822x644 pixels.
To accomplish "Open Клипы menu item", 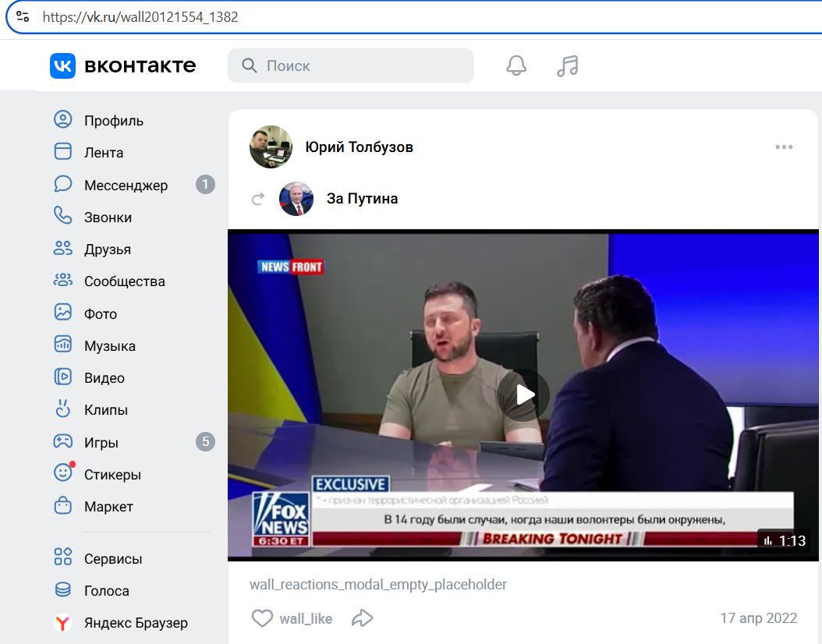I will [106, 410].
